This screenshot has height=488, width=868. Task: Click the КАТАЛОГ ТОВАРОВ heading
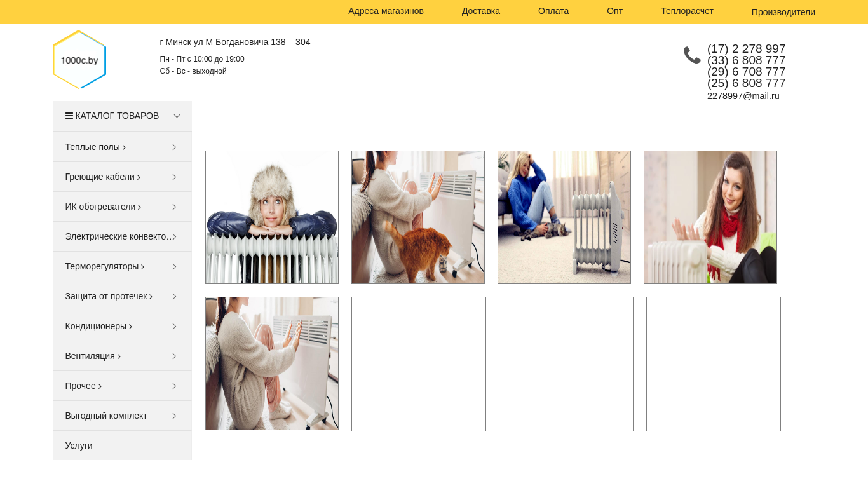[x=117, y=116]
